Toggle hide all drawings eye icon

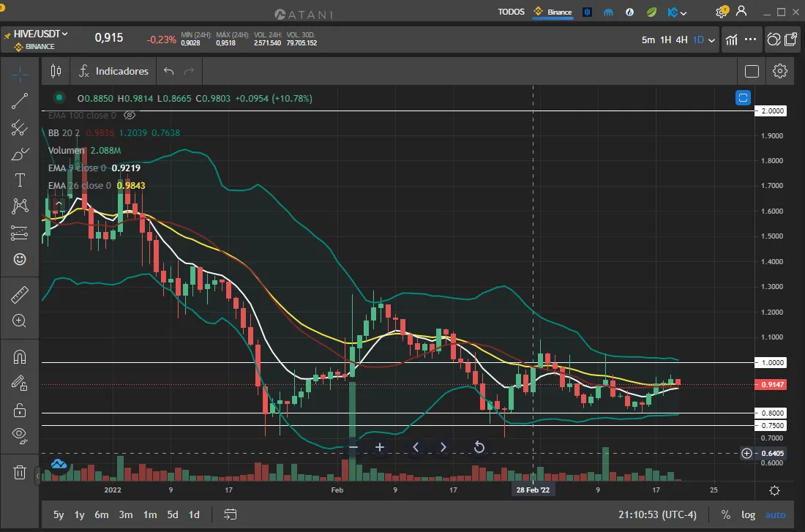[x=20, y=435]
